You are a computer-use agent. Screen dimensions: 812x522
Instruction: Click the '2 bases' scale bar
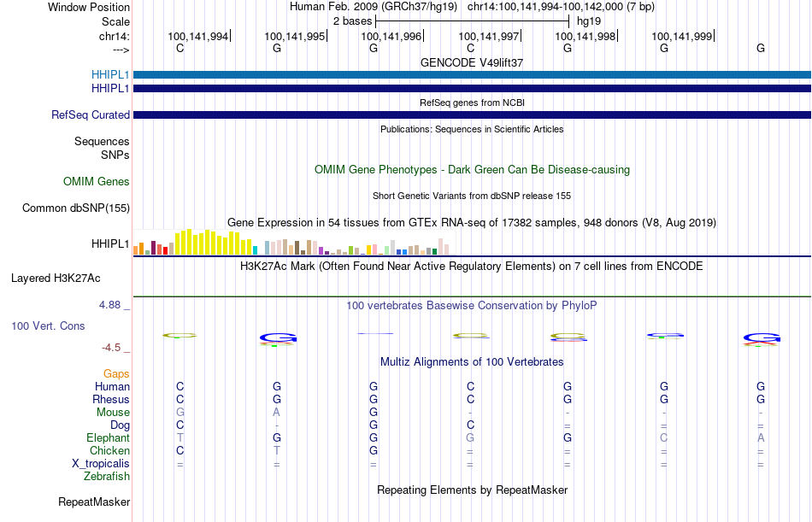pyautogui.click(x=473, y=21)
